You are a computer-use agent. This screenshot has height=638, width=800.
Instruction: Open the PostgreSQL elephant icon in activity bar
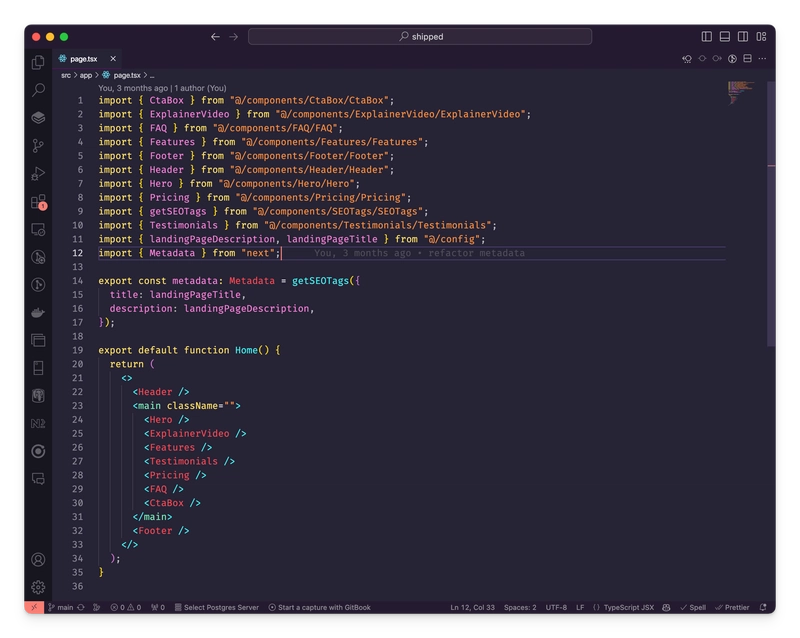point(38,396)
